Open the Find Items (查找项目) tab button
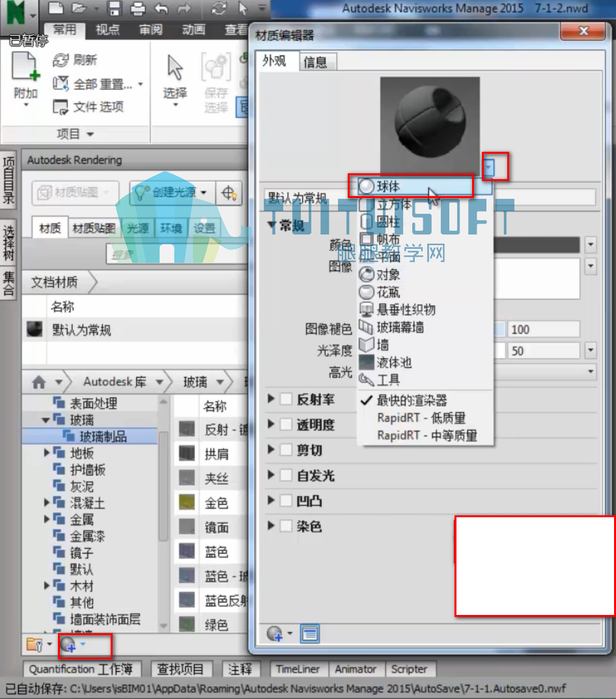616x699 pixels. [x=180, y=669]
